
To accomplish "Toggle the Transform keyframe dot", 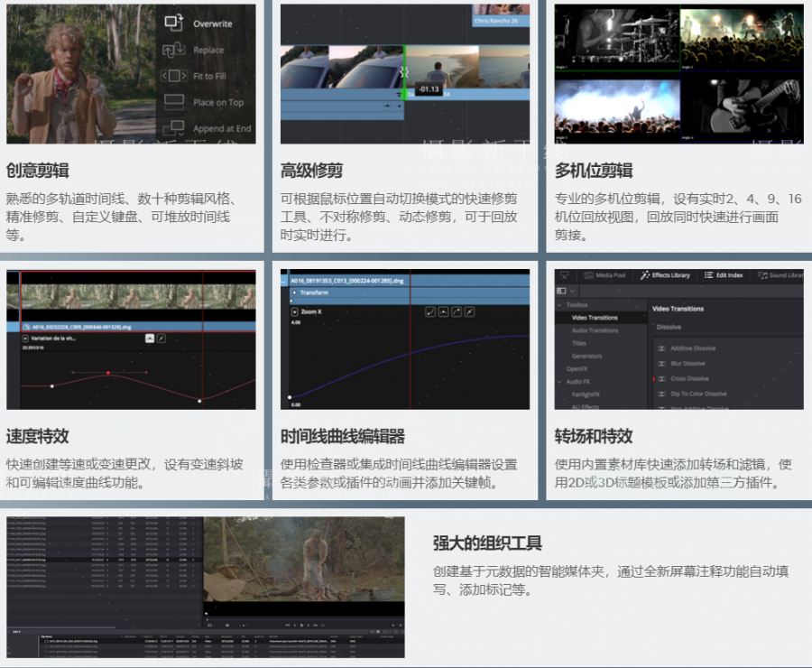I will coord(295,292).
